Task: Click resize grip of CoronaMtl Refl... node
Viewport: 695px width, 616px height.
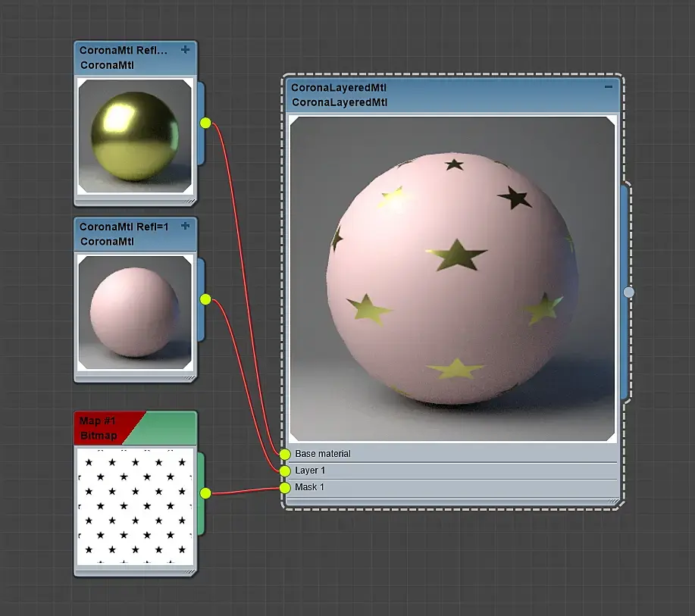Action: point(190,202)
